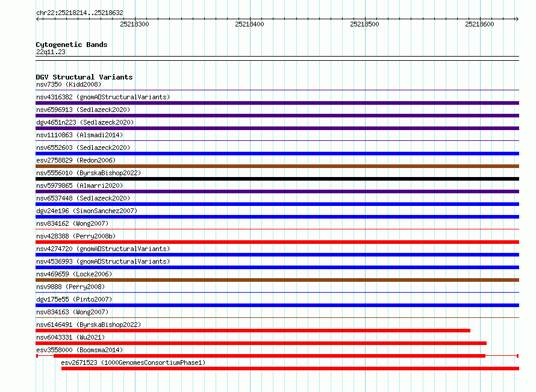Open the esv2671523 1000GenomesConsortiumPhase1 label

point(133,362)
